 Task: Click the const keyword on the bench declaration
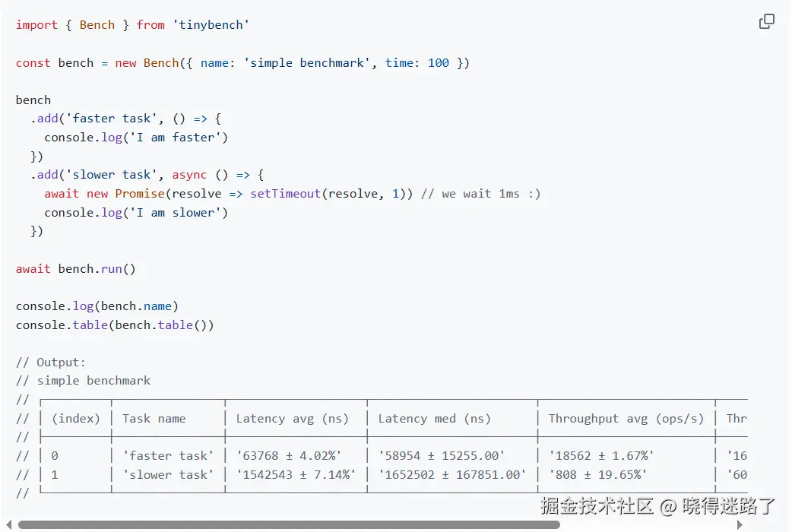(33, 63)
